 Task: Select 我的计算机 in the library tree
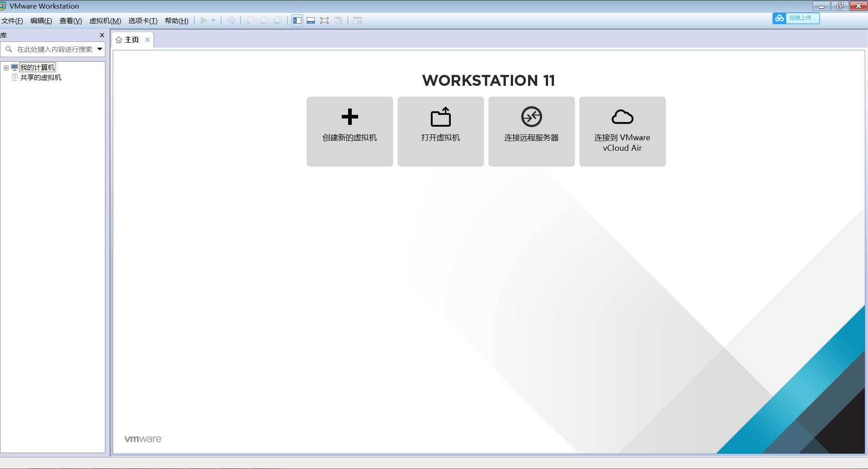coord(37,68)
